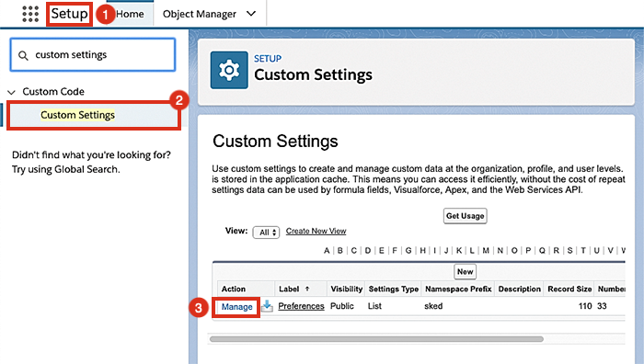Filter list by letter T
This screenshot has width=644, height=364.
[583, 250]
